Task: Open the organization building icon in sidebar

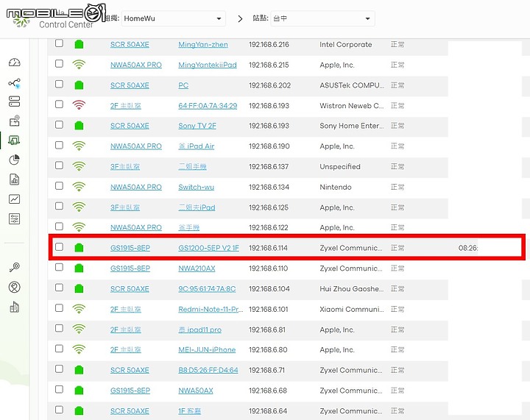Action: click(14, 307)
